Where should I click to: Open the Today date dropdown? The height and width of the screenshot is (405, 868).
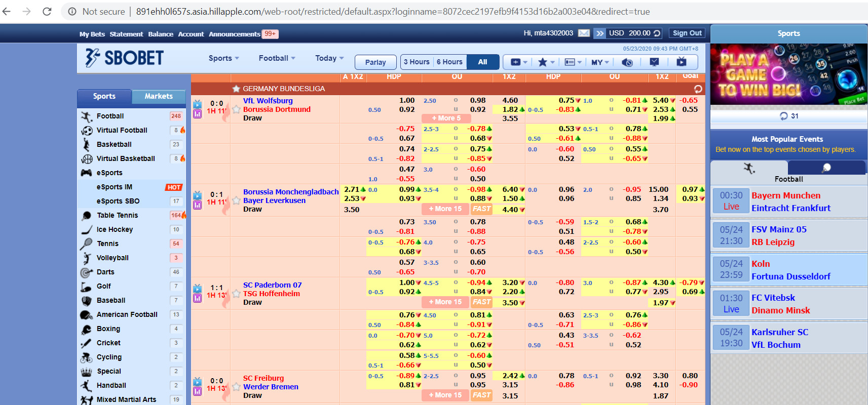329,58
